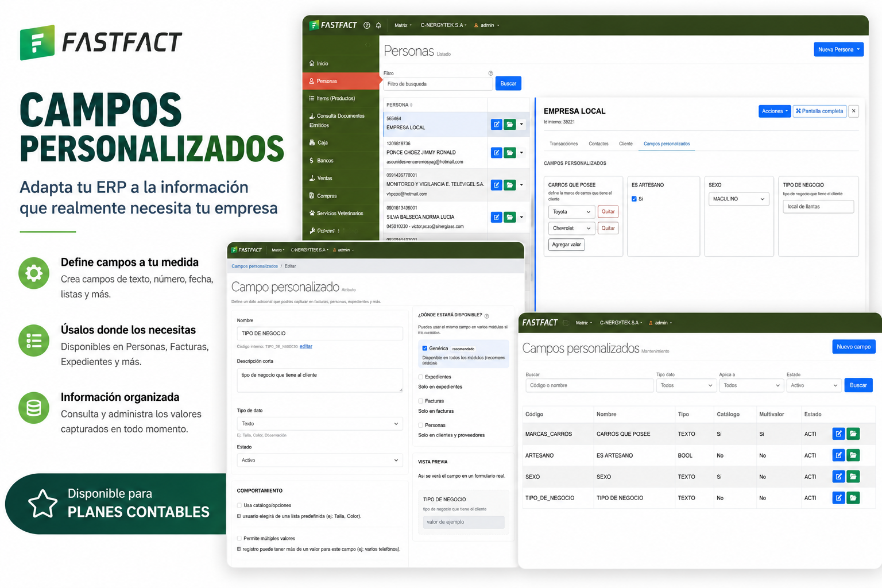The image size is (882, 588).
Task: Expand the Tipo de dato Texto dropdown
Action: point(320,424)
